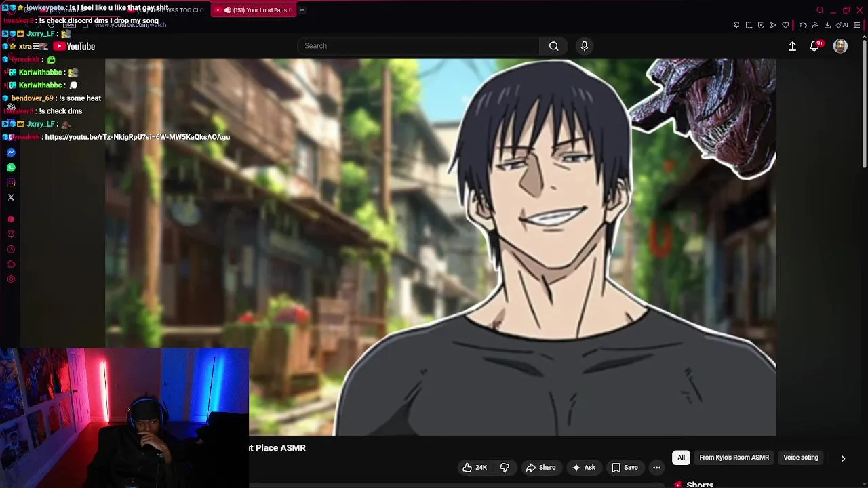Save the video with Save button
This screenshot has height=488, width=868.
pos(625,468)
